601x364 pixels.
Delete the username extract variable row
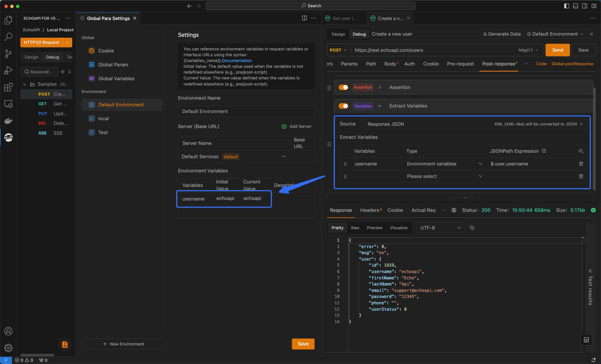(x=581, y=164)
